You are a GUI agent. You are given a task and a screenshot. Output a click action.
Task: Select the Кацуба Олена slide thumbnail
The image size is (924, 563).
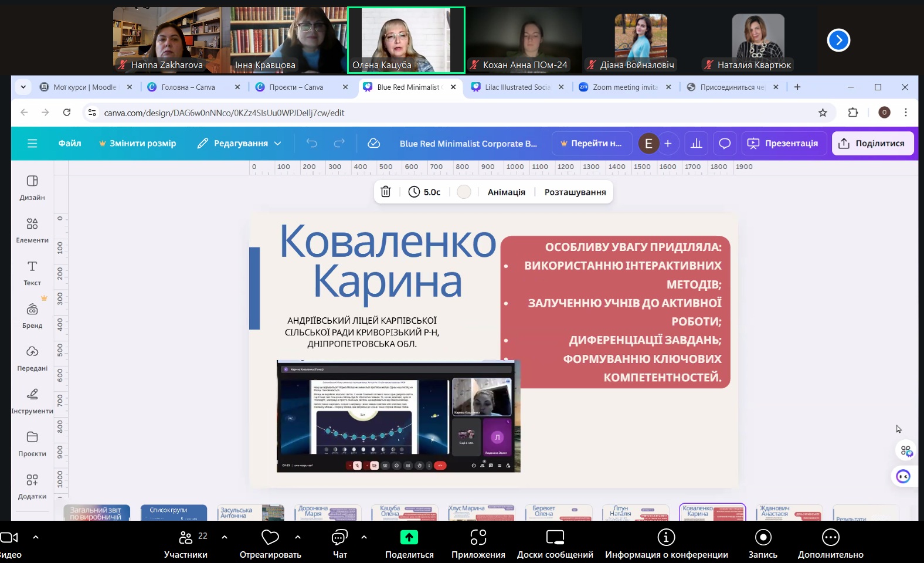[405, 513]
